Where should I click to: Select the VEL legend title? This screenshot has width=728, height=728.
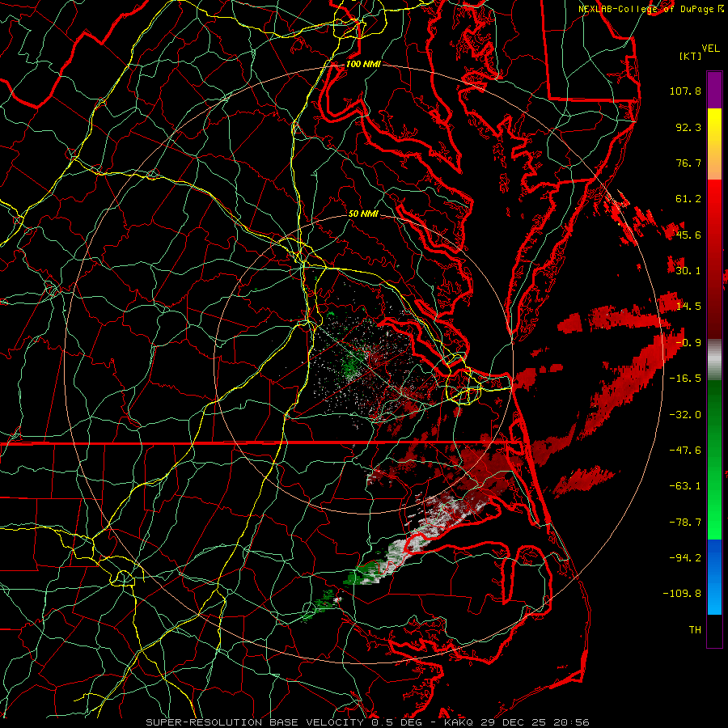tap(710, 49)
